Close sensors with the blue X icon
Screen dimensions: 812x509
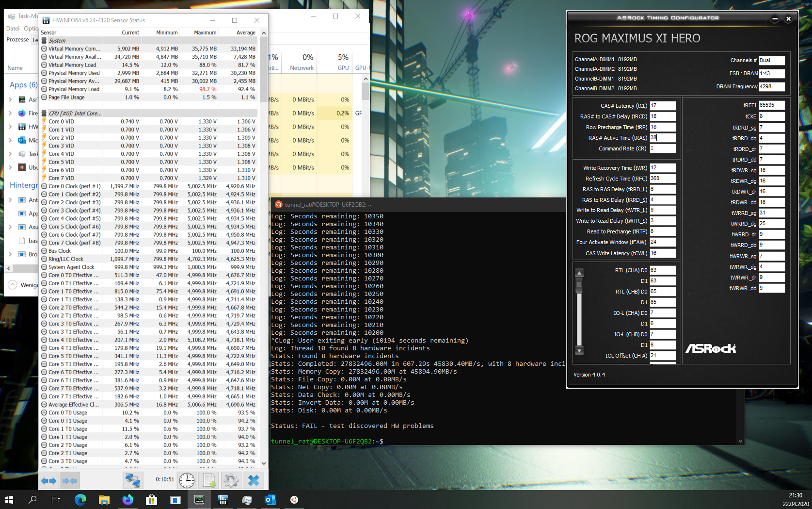(x=254, y=480)
